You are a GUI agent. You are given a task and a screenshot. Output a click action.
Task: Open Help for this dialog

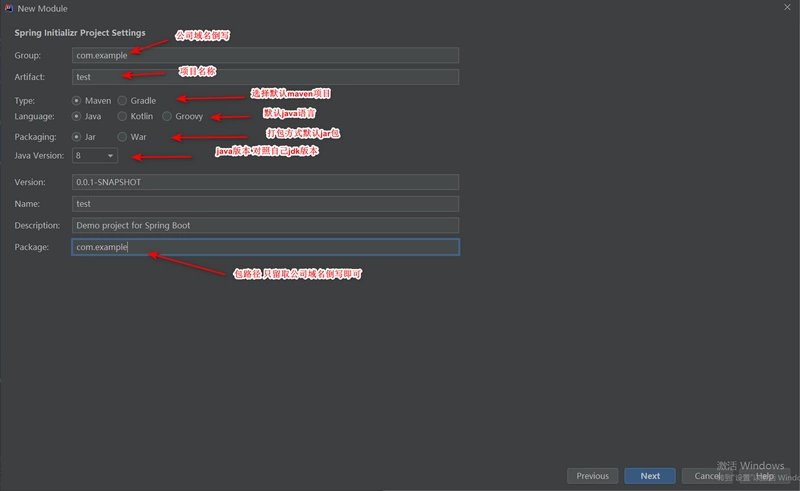(x=764, y=476)
